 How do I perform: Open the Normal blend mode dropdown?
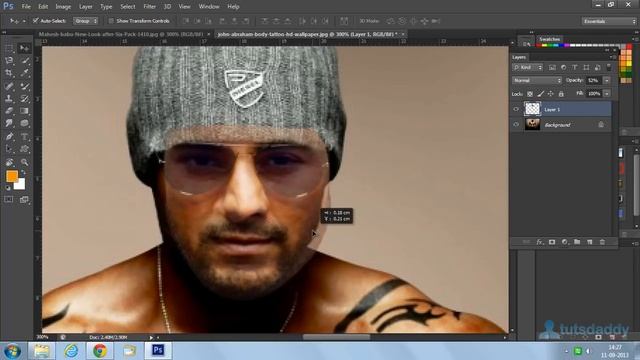tap(537, 80)
